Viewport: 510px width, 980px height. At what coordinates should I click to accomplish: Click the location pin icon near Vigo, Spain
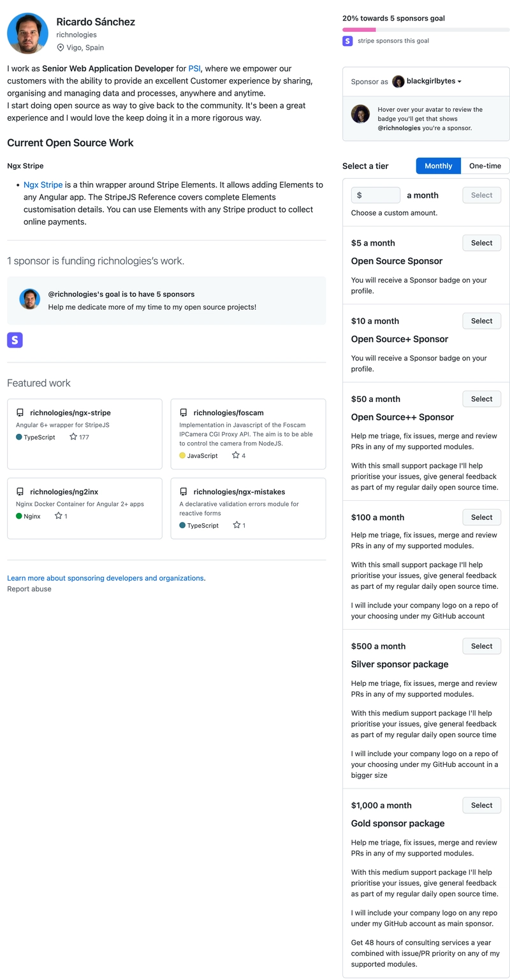[61, 48]
